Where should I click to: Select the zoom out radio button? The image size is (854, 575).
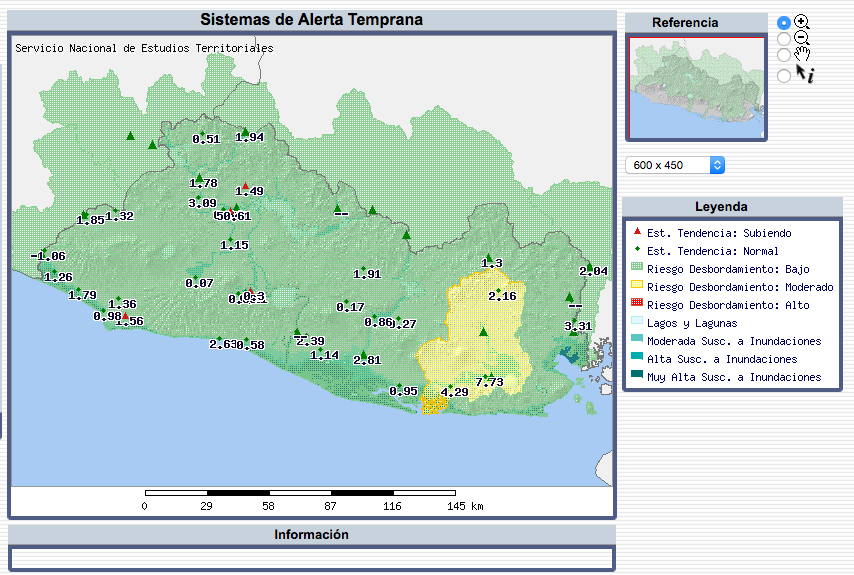tap(784, 39)
